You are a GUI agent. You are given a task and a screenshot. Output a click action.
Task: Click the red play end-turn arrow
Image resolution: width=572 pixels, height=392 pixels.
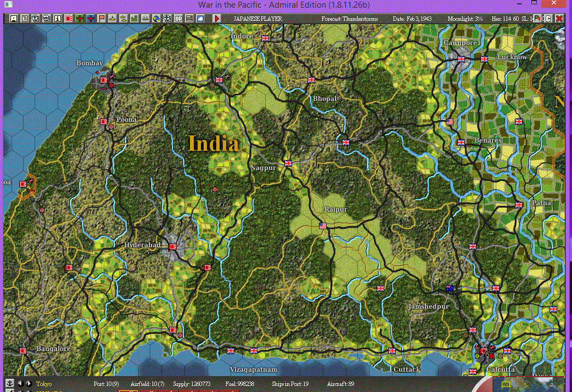217,19
